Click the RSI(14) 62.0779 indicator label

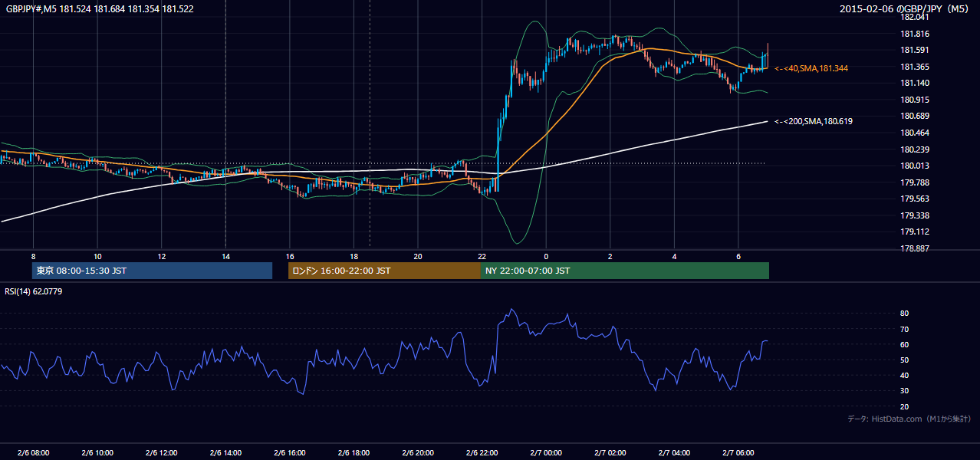35,291
